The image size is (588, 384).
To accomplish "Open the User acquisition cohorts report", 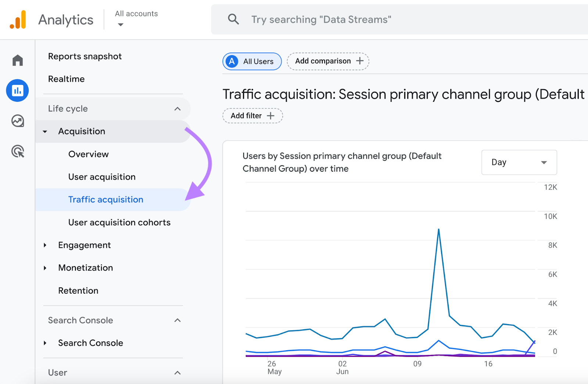I will (119, 222).
